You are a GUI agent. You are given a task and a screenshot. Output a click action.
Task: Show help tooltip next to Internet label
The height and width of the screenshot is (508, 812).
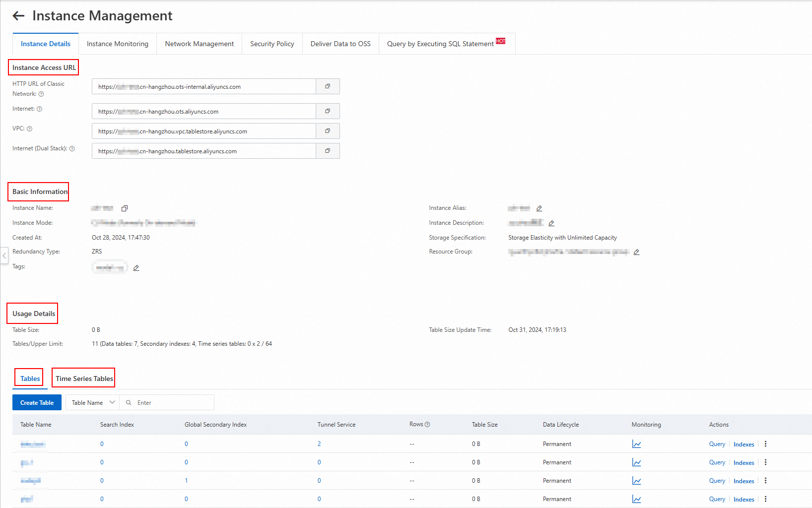(x=40, y=109)
